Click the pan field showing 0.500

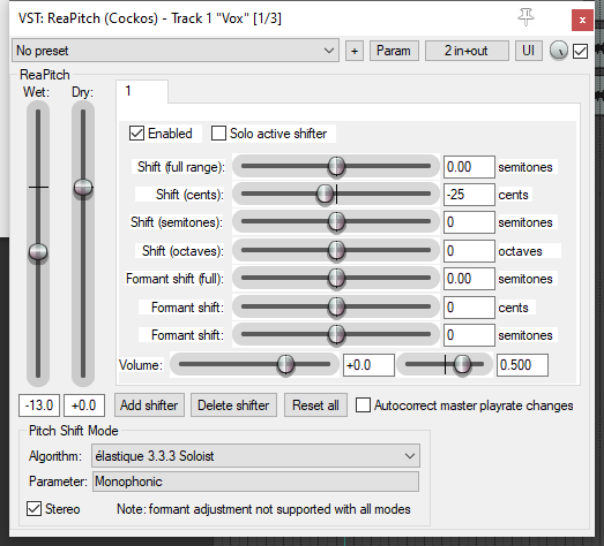click(x=522, y=365)
